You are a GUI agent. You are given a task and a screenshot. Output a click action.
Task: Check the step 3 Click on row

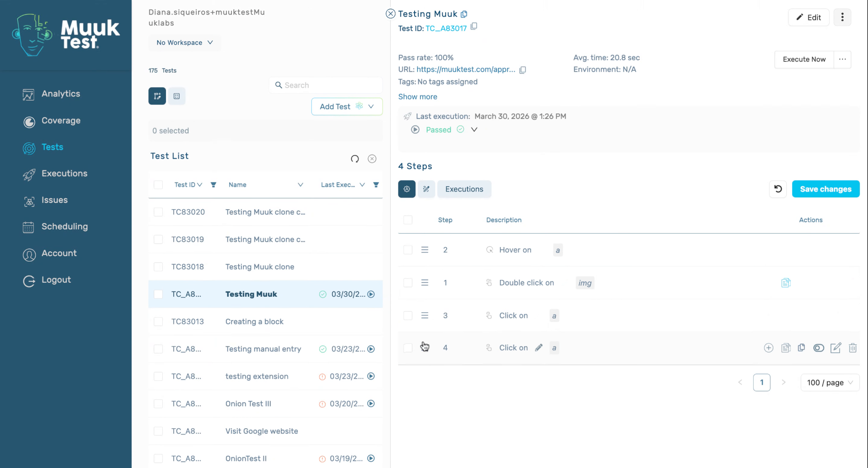408,315
